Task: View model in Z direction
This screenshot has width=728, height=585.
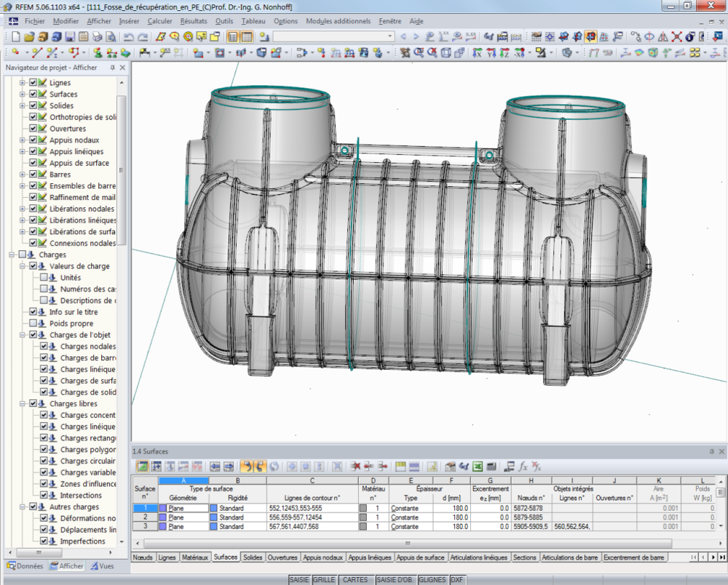Action: 505,53
